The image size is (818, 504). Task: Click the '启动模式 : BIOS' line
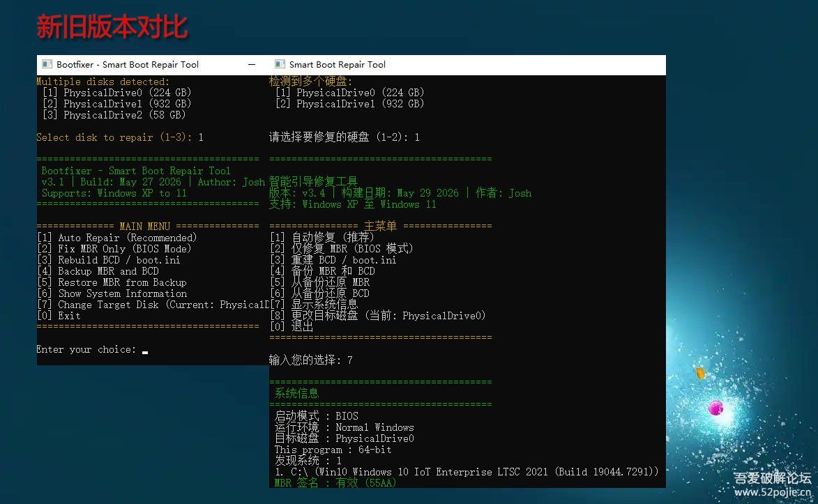316,416
